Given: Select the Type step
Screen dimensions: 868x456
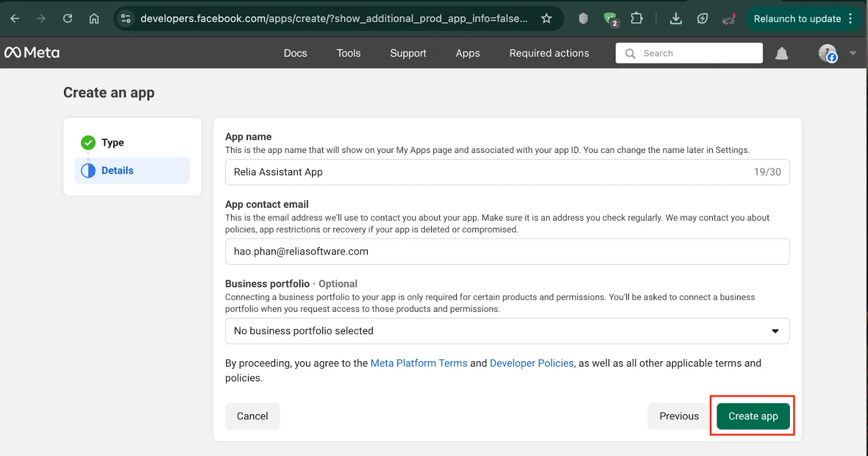Looking at the screenshot, I should [112, 143].
